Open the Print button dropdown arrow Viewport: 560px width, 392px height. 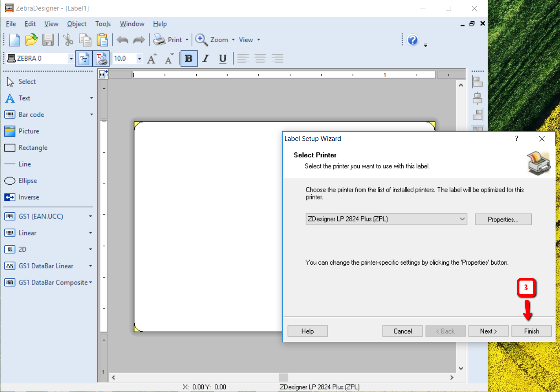click(x=187, y=40)
